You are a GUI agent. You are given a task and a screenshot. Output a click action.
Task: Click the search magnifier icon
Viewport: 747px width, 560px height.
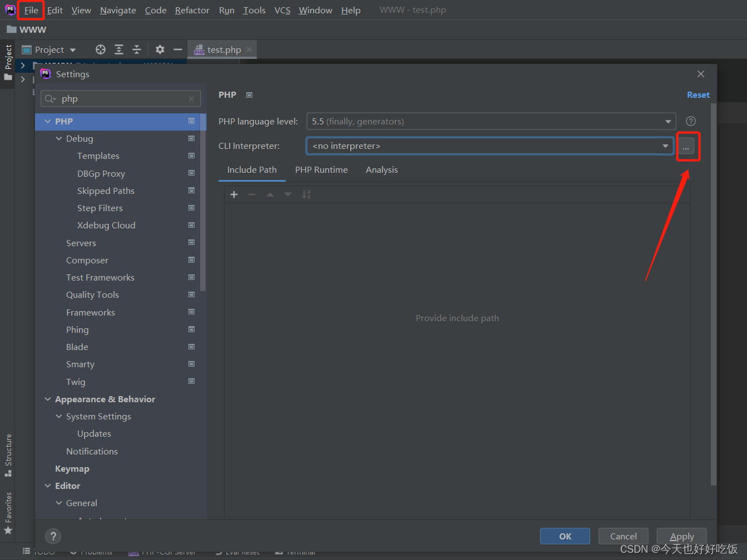[x=50, y=99]
